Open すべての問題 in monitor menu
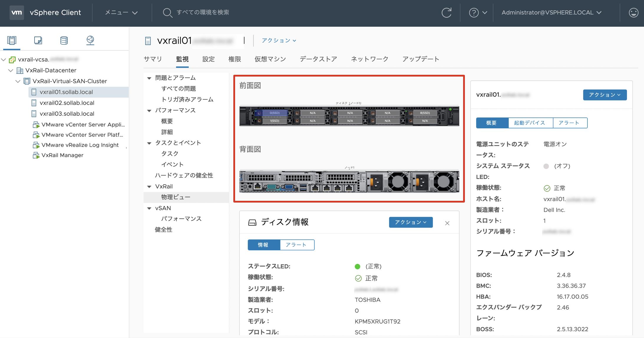 point(179,89)
